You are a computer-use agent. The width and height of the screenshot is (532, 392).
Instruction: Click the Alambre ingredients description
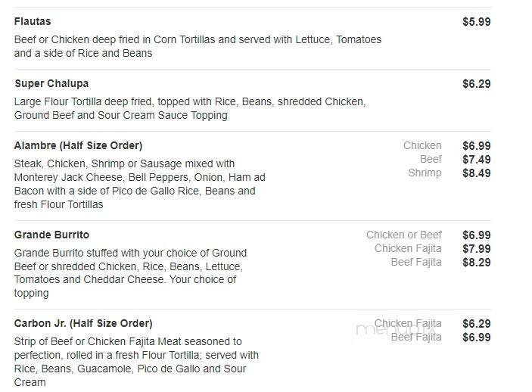tap(140, 184)
